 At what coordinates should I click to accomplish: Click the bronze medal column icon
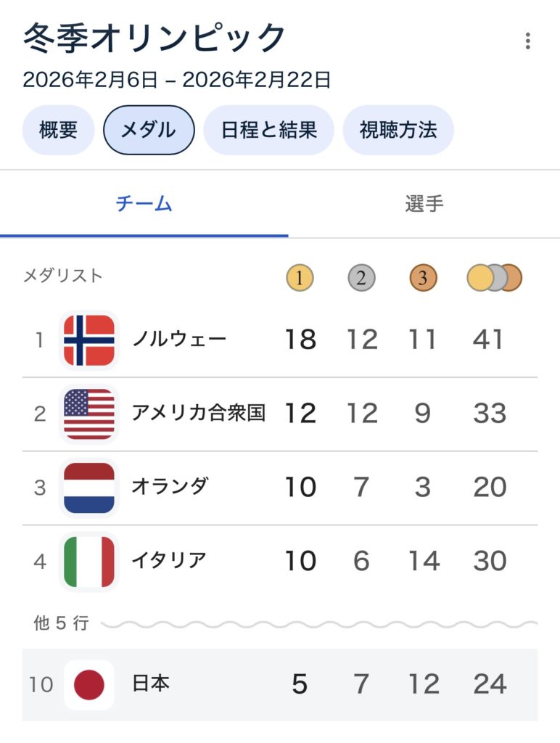click(423, 277)
